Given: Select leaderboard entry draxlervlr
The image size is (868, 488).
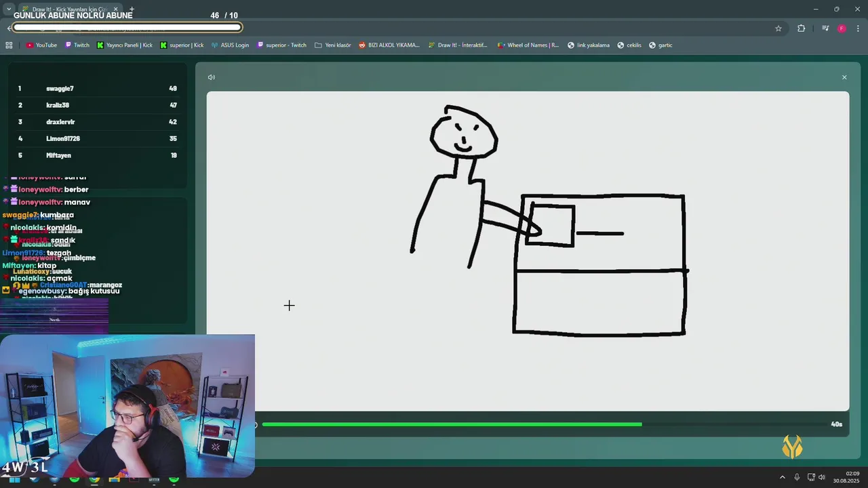Looking at the screenshot, I should [x=97, y=122].
